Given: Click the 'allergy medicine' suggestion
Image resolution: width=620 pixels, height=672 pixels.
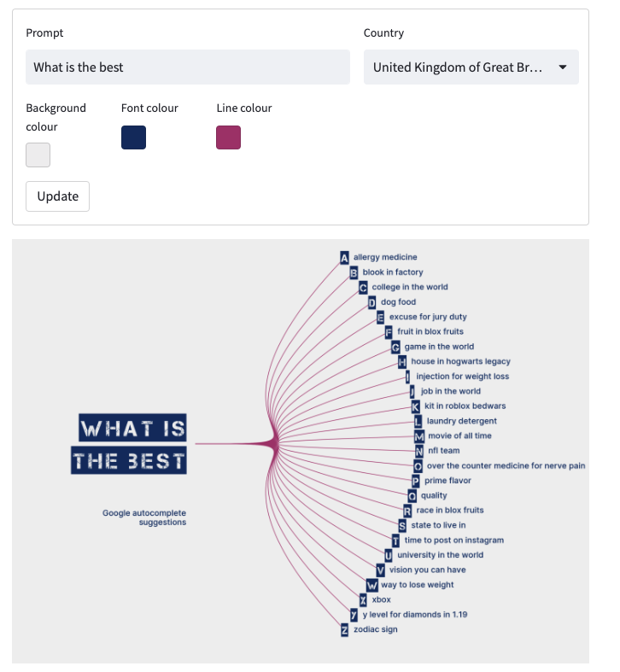Looking at the screenshot, I should (x=385, y=257).
